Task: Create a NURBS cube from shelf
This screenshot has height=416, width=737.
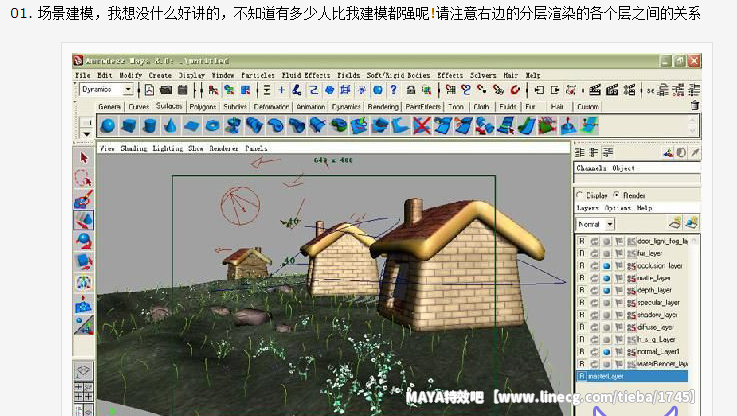Action: pyautogui.click(x=129, y=126)
